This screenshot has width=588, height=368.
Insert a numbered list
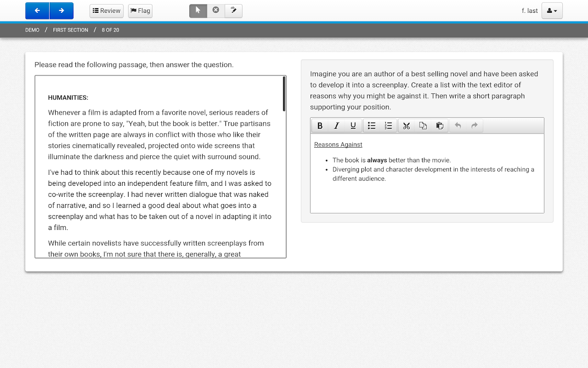click(388, 126)
